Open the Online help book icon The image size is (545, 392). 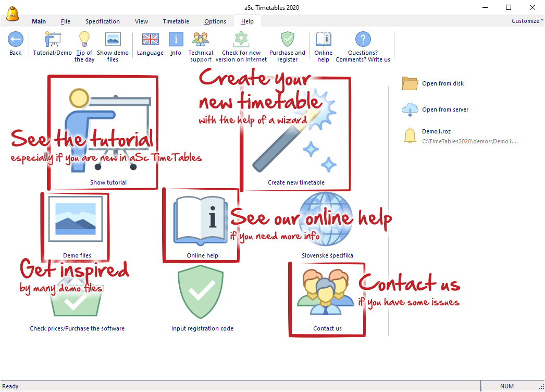coord(201,220)
